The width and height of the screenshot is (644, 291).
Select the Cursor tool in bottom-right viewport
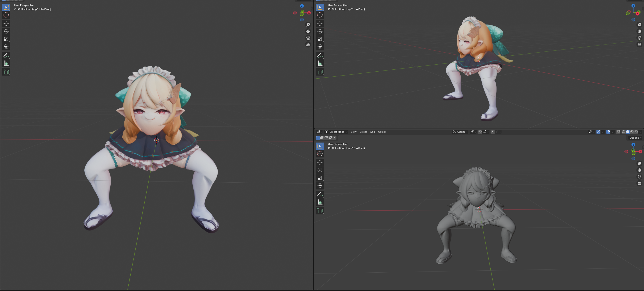[320, 154]
